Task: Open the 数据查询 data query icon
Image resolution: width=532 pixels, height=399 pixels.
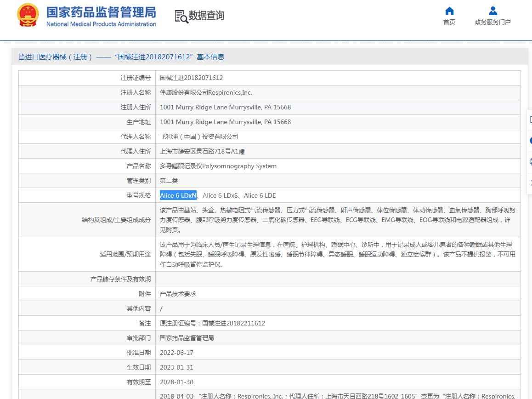Action: 181,17
